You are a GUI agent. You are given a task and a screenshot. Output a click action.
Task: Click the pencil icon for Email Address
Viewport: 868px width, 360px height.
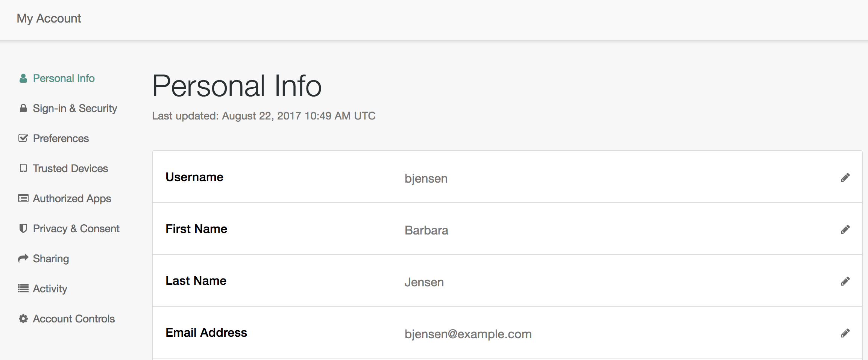coord(845,333)
